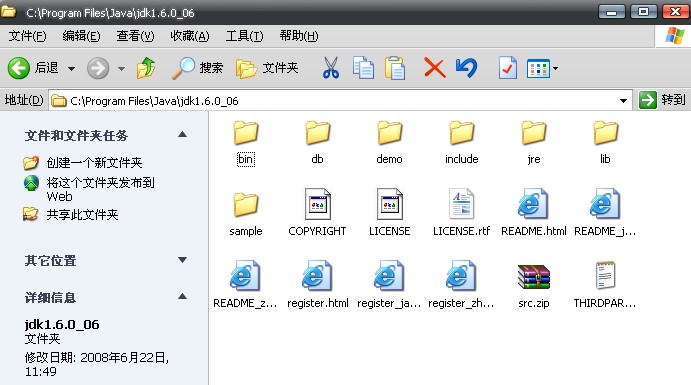691x385 pixels.
Task: Click the Windows flag logo
Action: [674, 36]
